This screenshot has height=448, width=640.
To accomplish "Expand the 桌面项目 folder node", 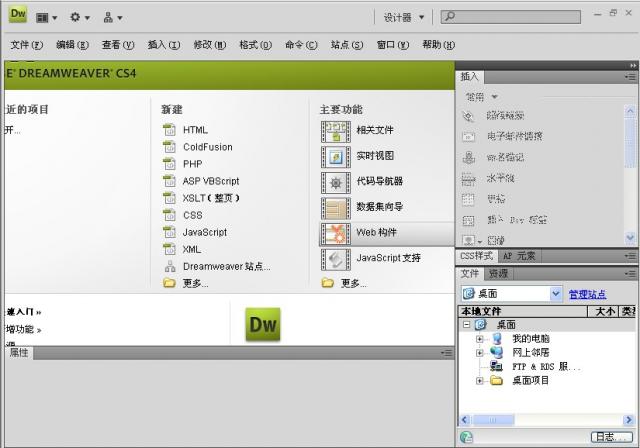I will (x=480, y=381).
